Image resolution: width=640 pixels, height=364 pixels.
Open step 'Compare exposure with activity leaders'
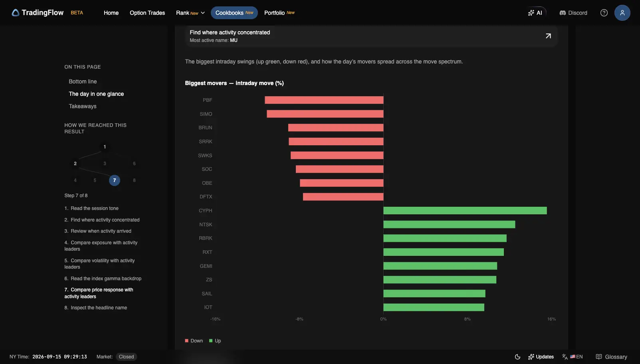pyautogui.click(x=101, y=246)
